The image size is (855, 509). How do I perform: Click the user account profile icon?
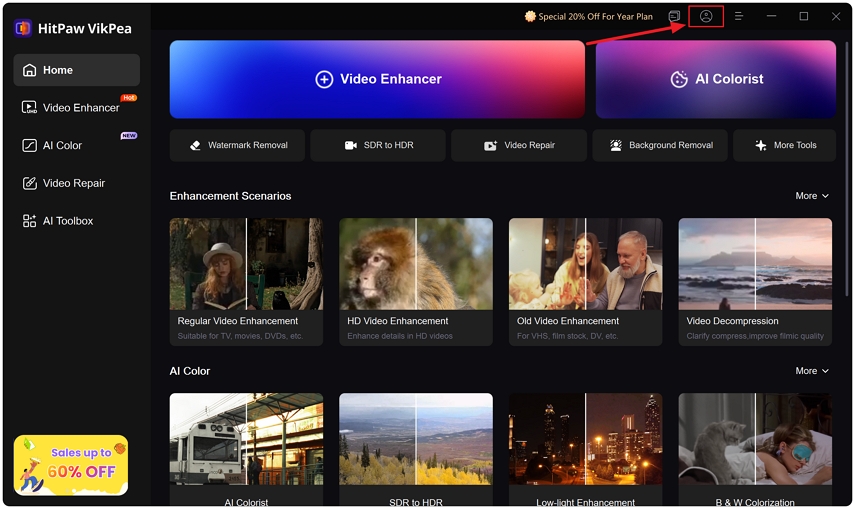click(x=706, y=17)
